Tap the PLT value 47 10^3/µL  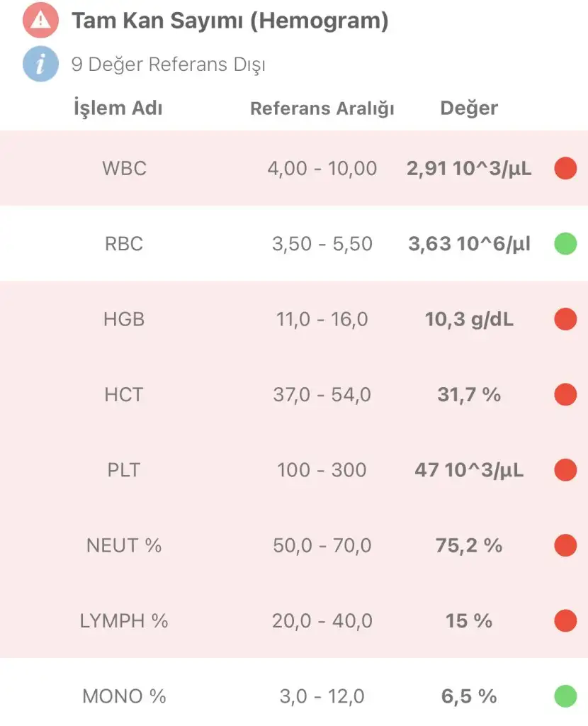469,470
